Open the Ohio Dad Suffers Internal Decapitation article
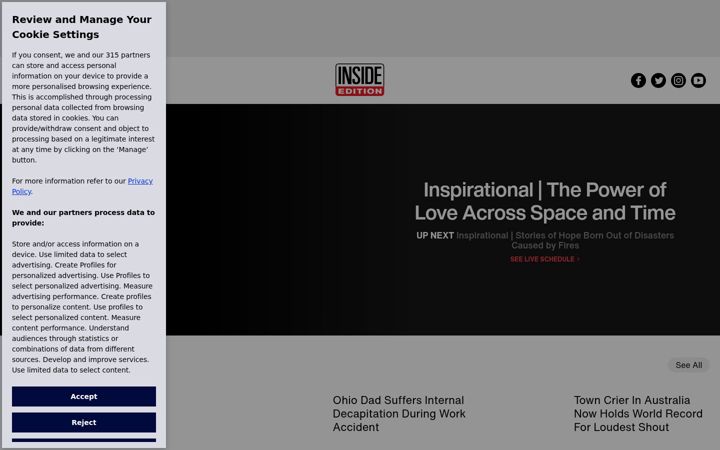720x450 pixels. (399, 414)
